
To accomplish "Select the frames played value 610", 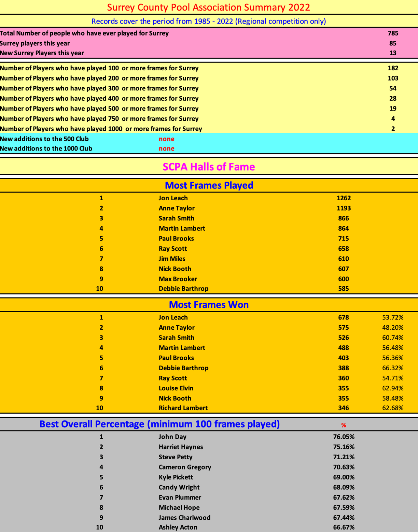I will coord(344,259).
